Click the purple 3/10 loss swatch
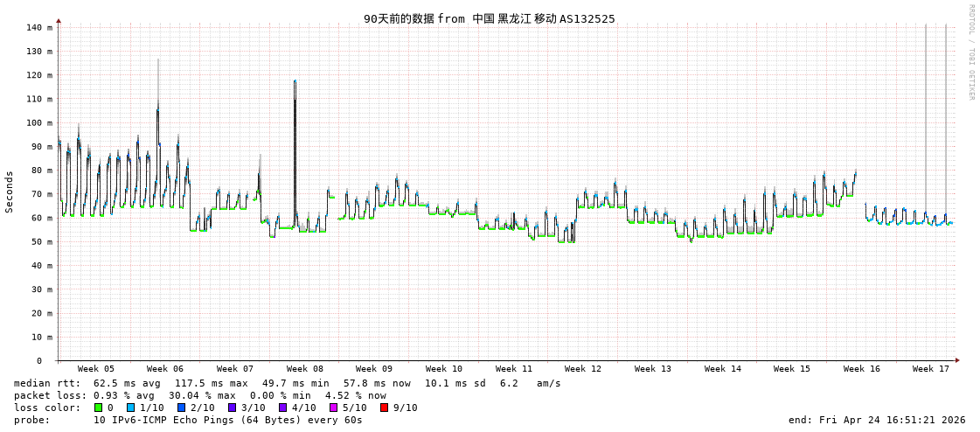 (232, 408)
